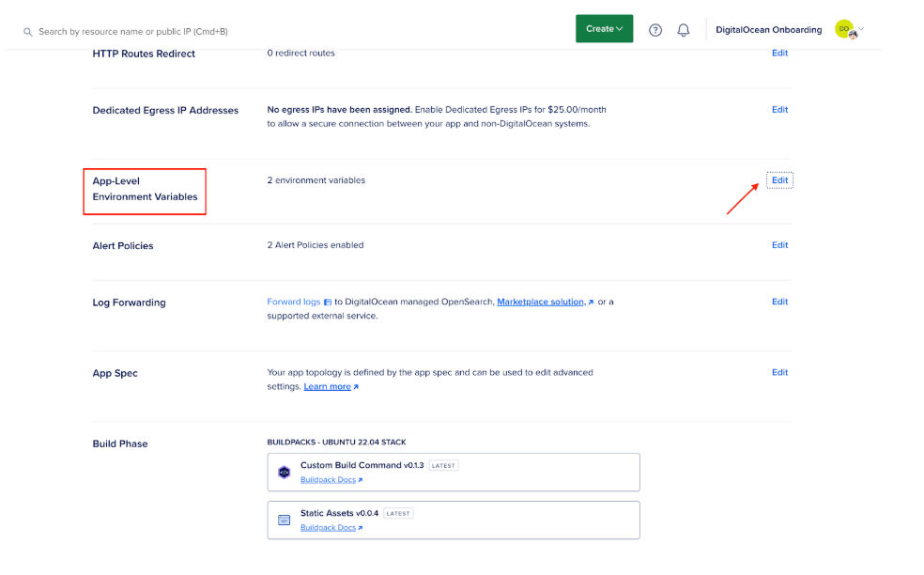Click the DO account avatar
The height and width of the screenshot is (575, 924).
pos(846,29)
